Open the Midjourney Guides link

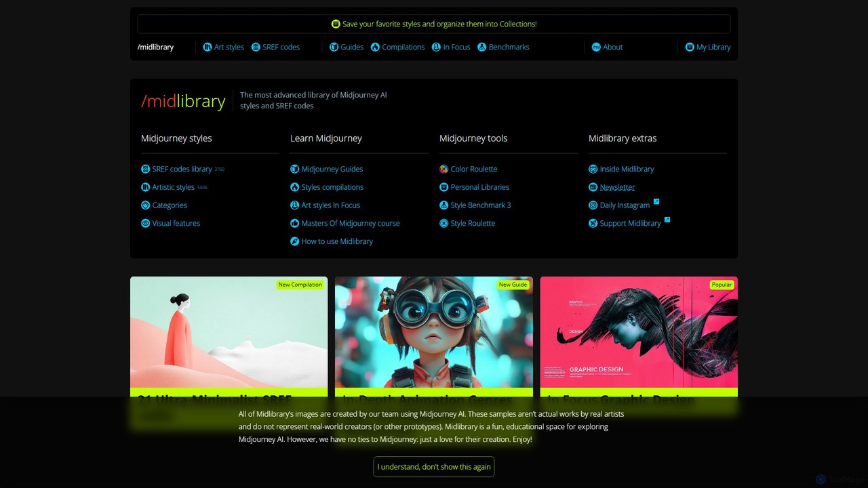332,169
